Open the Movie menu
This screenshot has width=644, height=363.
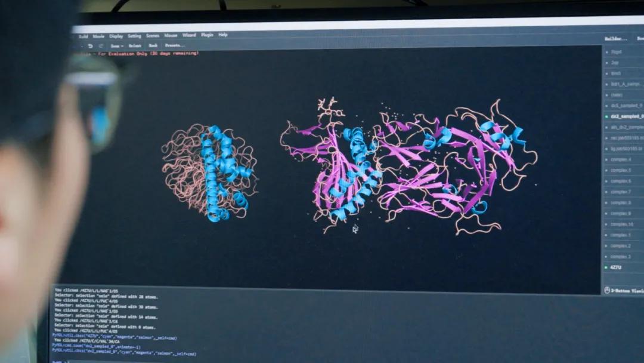pos(98,36)
